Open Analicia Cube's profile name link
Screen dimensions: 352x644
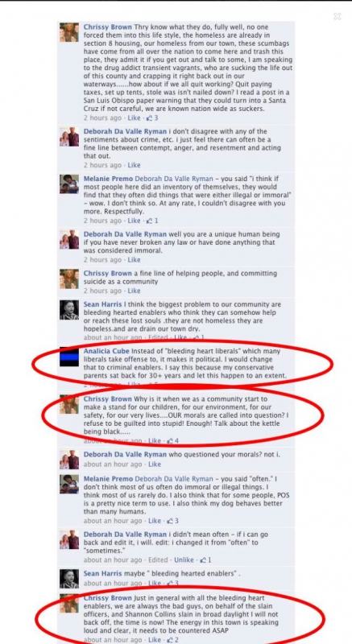tap(106, 351)
